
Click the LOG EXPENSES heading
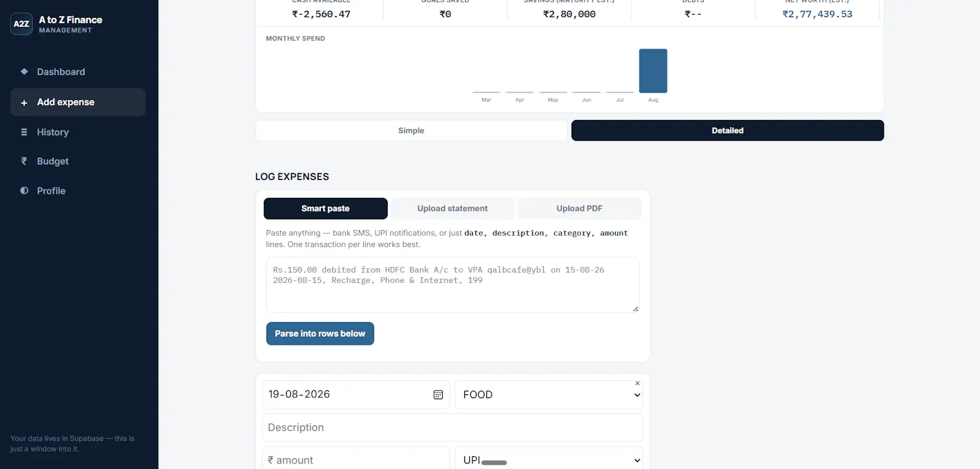[292, 177]
